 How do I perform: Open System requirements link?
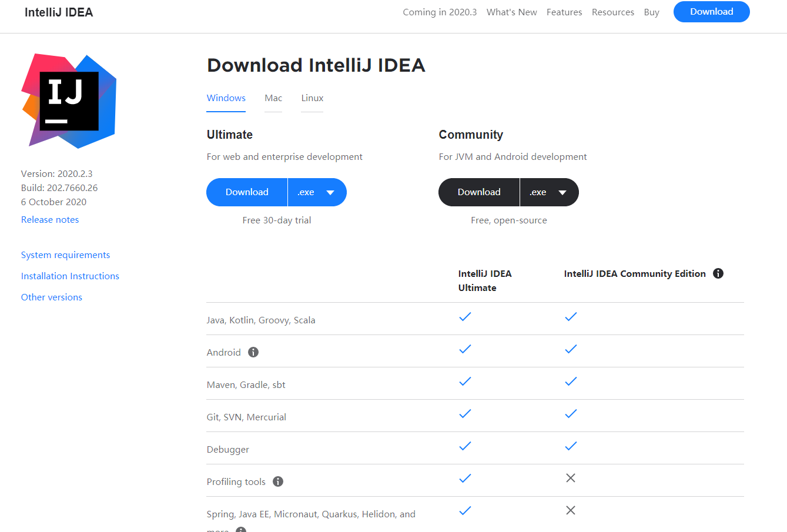pos(65,255)
